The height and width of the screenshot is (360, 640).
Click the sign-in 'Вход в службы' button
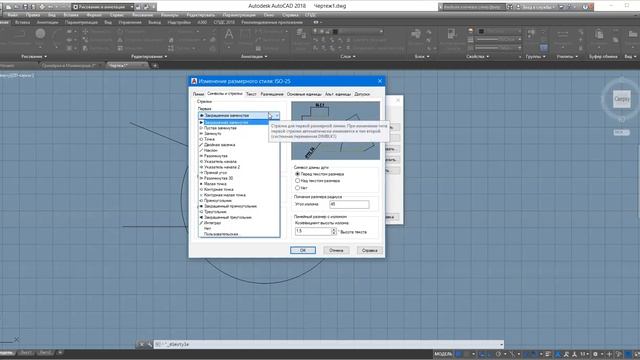tap(538, 7)
